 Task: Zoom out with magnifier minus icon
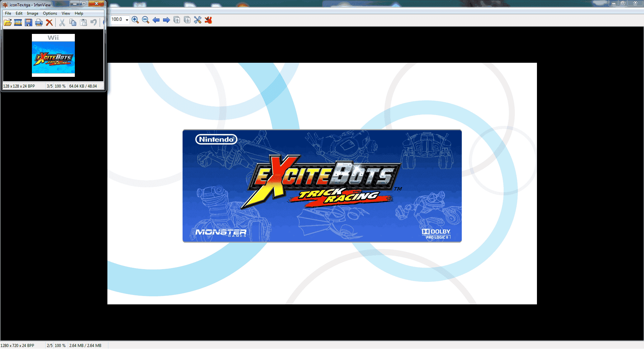click(146, 20)
